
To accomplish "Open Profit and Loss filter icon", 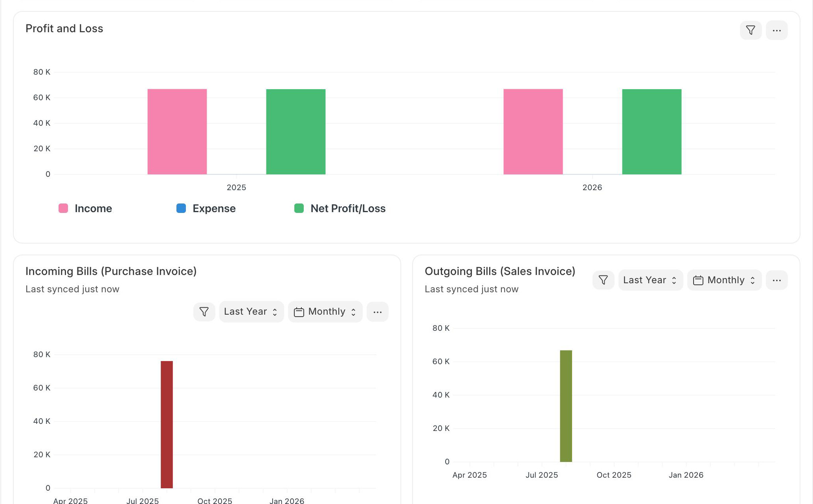I will click(751, 30).
